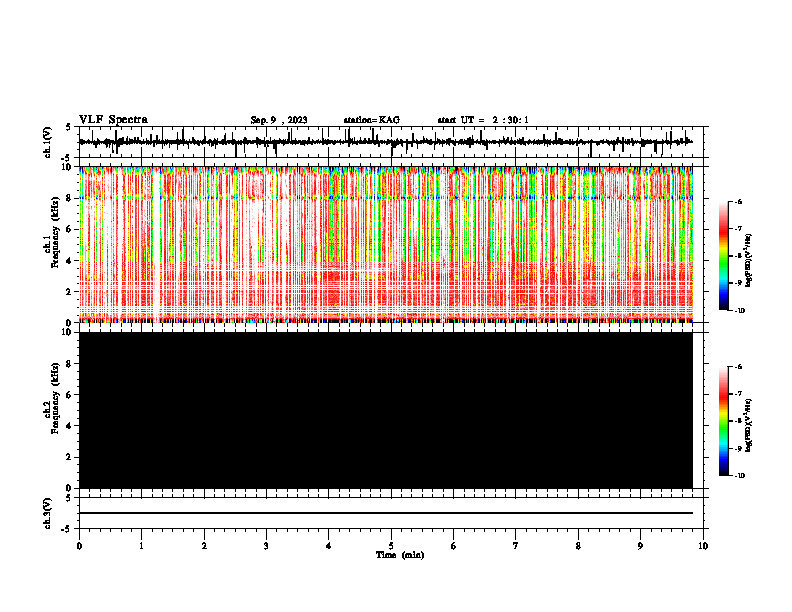Click the 'station=KAG' label

coord(372,120)
